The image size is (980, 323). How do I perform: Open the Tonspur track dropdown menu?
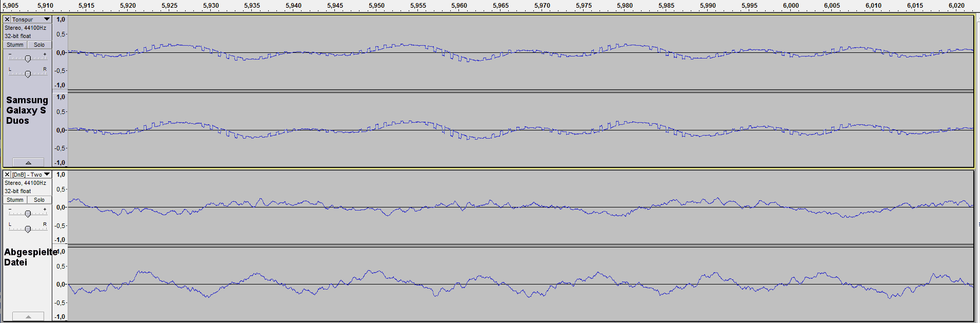(x=47, y=20)
